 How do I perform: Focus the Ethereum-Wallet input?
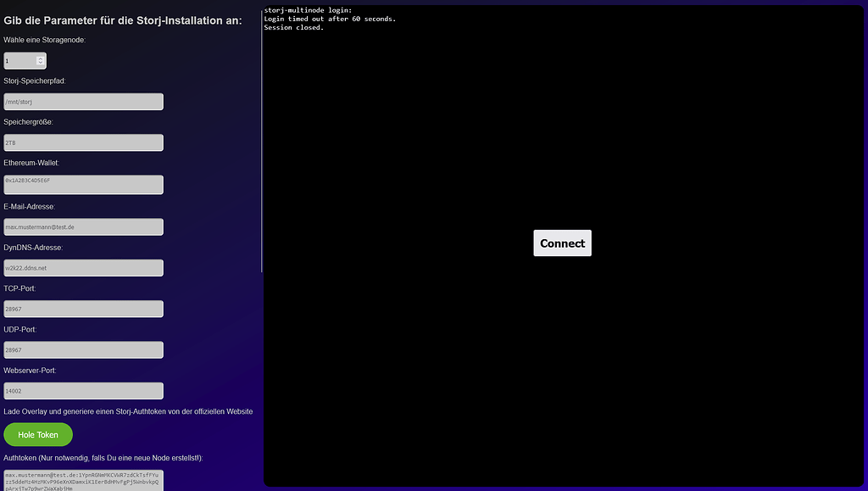pos(83,184)
